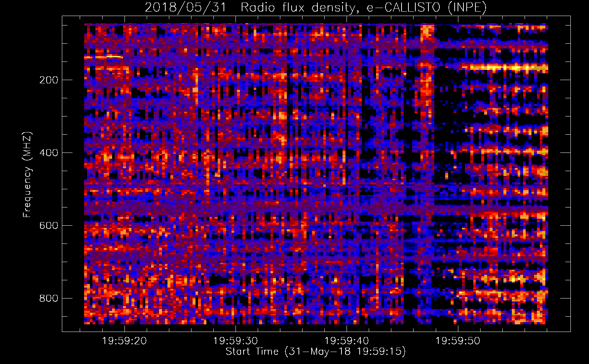
Task: Click the plot title '2018/05/31 Radio flux density, e-CALLISTO (INPE)'
Action: coord(316,7)
